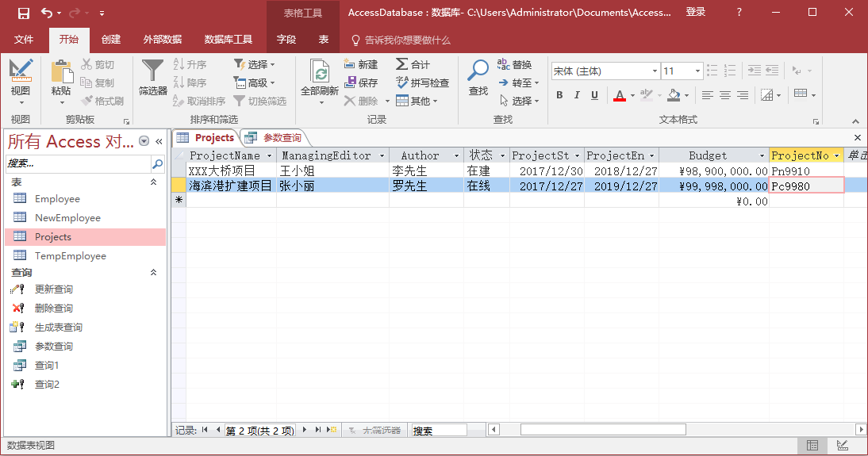Open the 筛选器 funnel filter tool
This screenshot has width=868, height=456.
tap(152, 71)
